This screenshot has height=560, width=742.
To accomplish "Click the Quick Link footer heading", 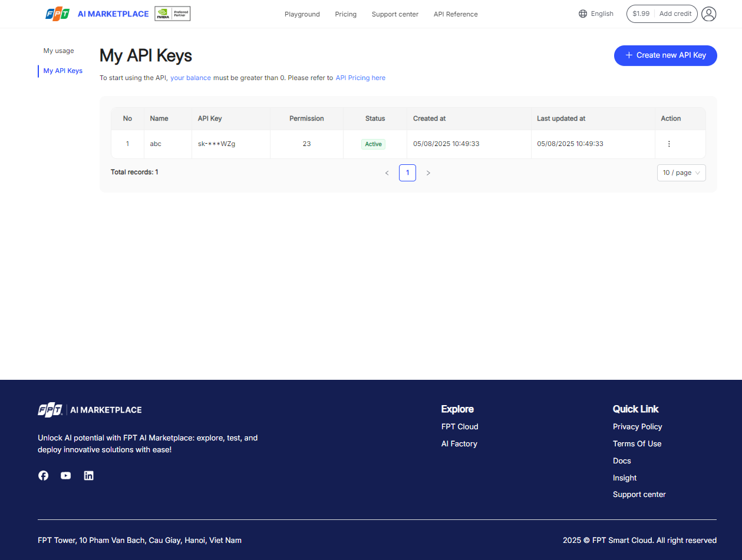I will 636,409.
